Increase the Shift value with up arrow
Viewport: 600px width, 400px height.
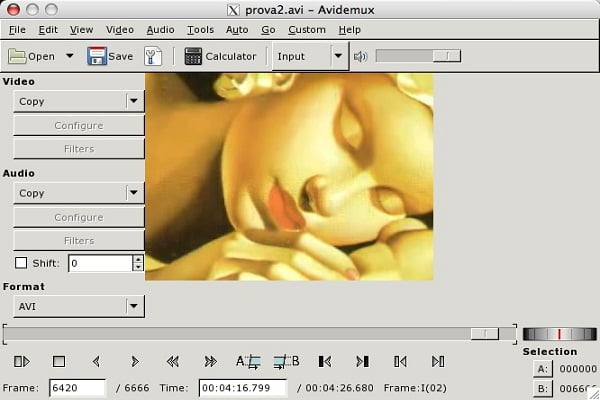click(138, 259)
